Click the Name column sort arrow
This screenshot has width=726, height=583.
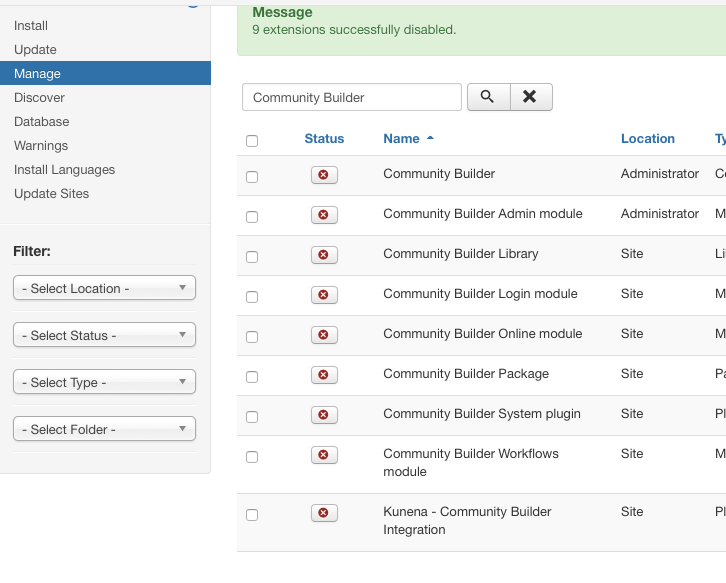click(x=430, y=138)
